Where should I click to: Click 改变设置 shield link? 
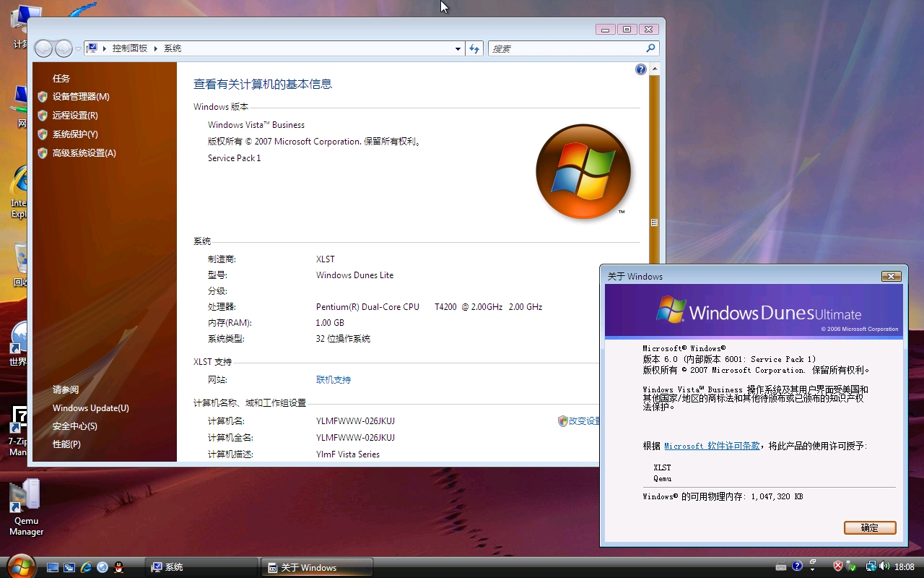[579, 421]
